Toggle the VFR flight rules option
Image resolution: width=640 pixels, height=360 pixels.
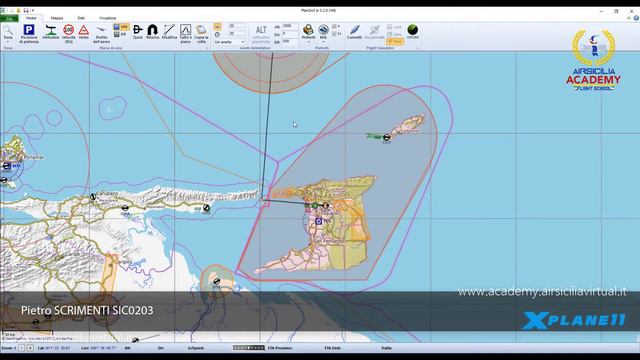click(x=121, y=27)
